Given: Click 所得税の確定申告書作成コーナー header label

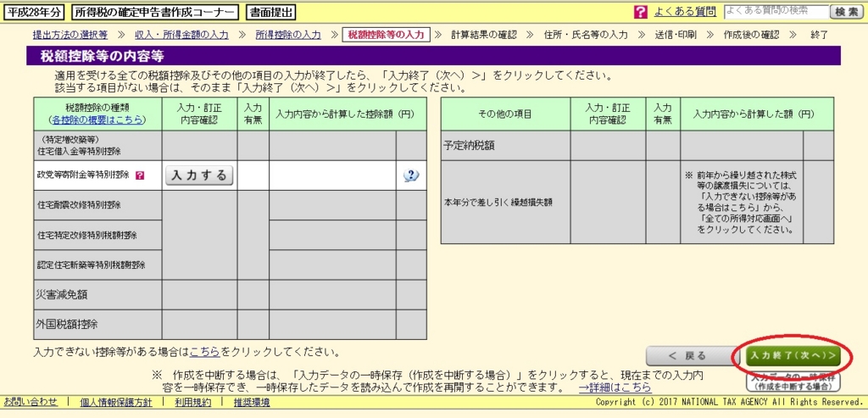Looking at the screenshot, I should click(x=156, y=12).
